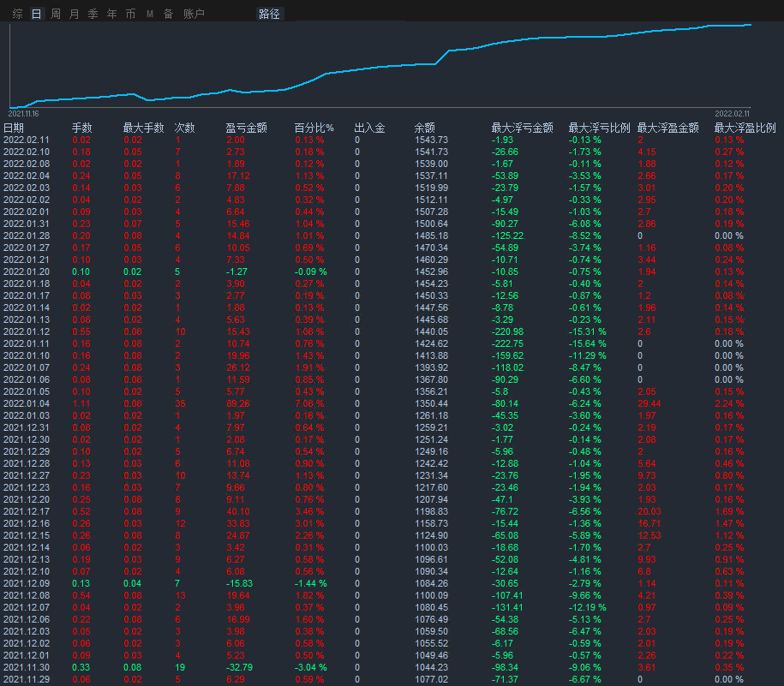Click percentage value -3.04 %
The height and width of the screenshot is (686, 784).
coord(310,667)
